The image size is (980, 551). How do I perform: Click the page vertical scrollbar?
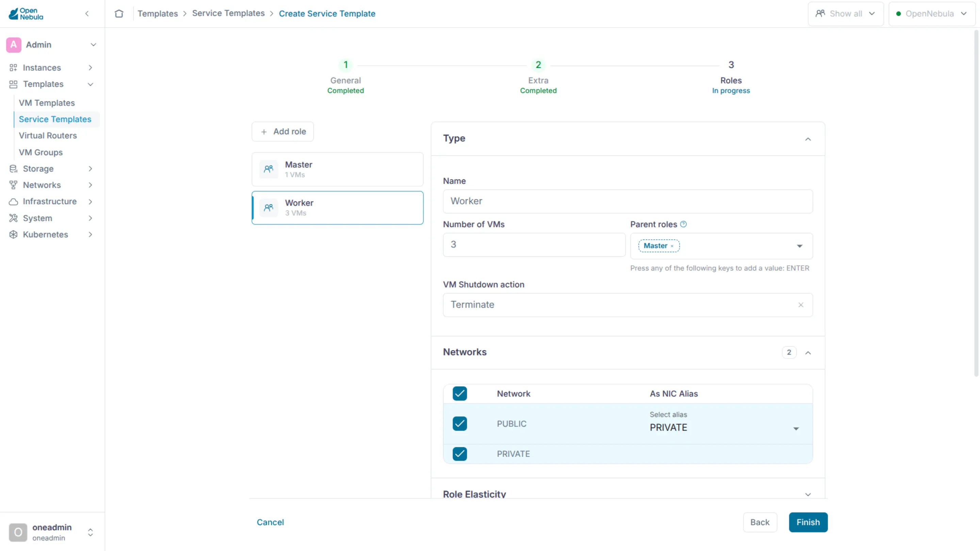point(976,203)
